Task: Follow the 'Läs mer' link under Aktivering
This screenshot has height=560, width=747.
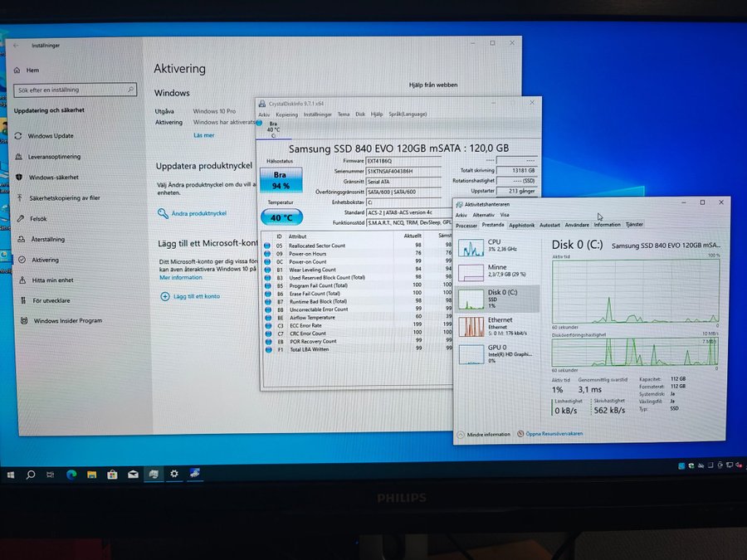Action: [x=204, y=135]
